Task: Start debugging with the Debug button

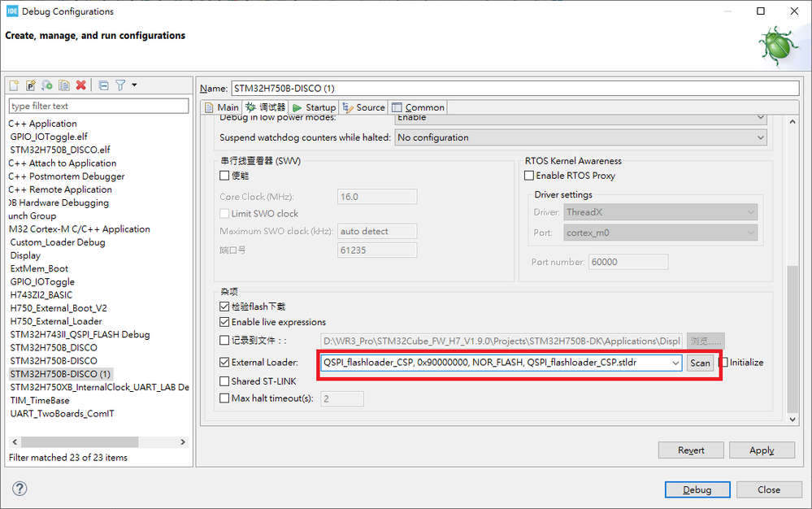Action: (697, 489)
